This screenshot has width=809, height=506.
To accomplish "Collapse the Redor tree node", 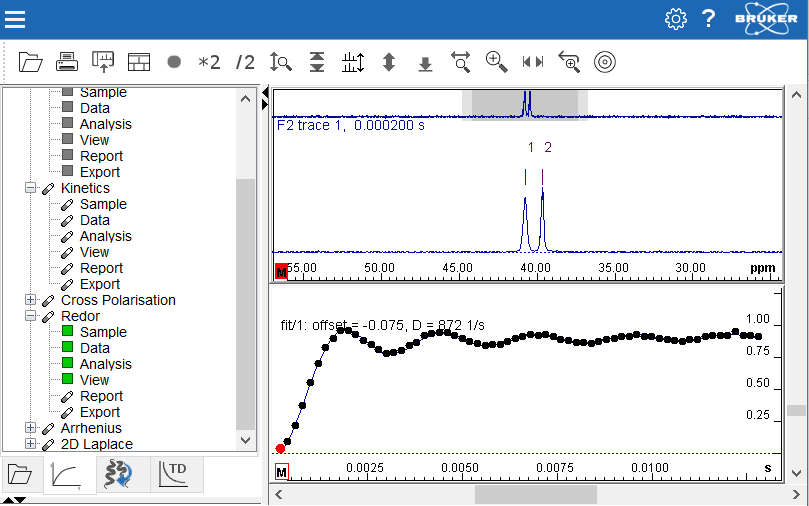I will pyautogui.click(x=30, y=316).
